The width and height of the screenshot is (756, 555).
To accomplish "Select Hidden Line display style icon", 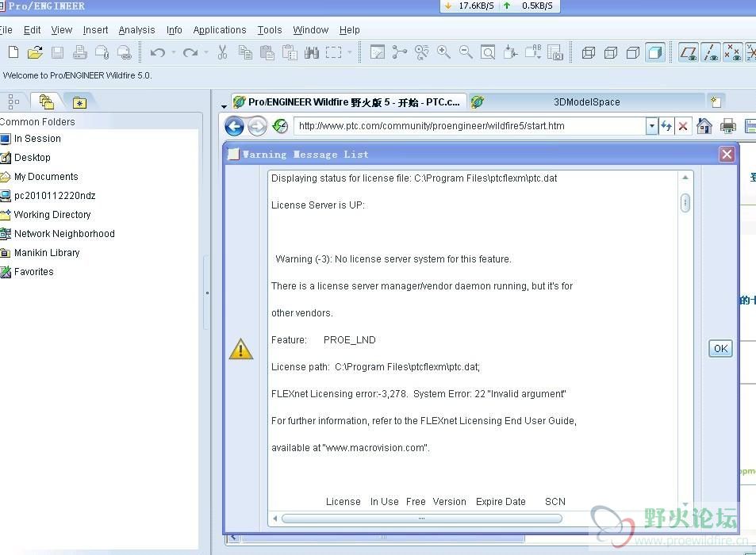I will (x=610, y=52).
